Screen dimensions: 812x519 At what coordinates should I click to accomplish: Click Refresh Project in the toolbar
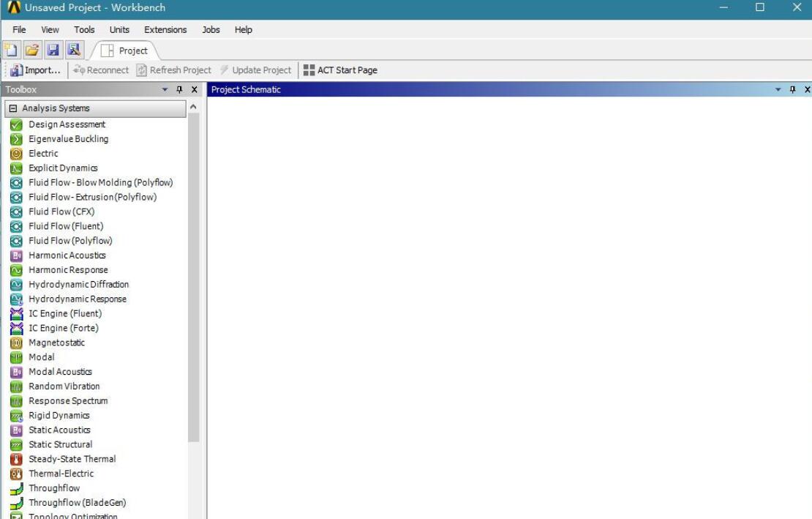coord(174,70)
